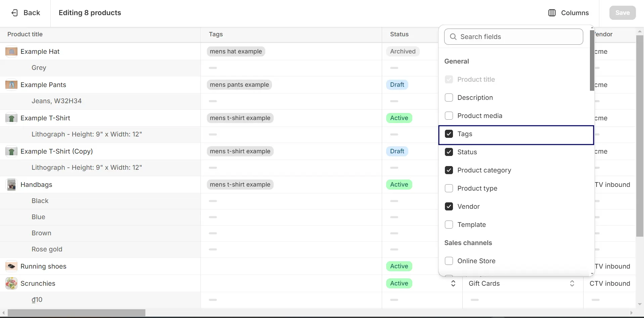Open Example Hat product thumbnail
This screenshot has width=644, height=318.
tap(11, 51)
